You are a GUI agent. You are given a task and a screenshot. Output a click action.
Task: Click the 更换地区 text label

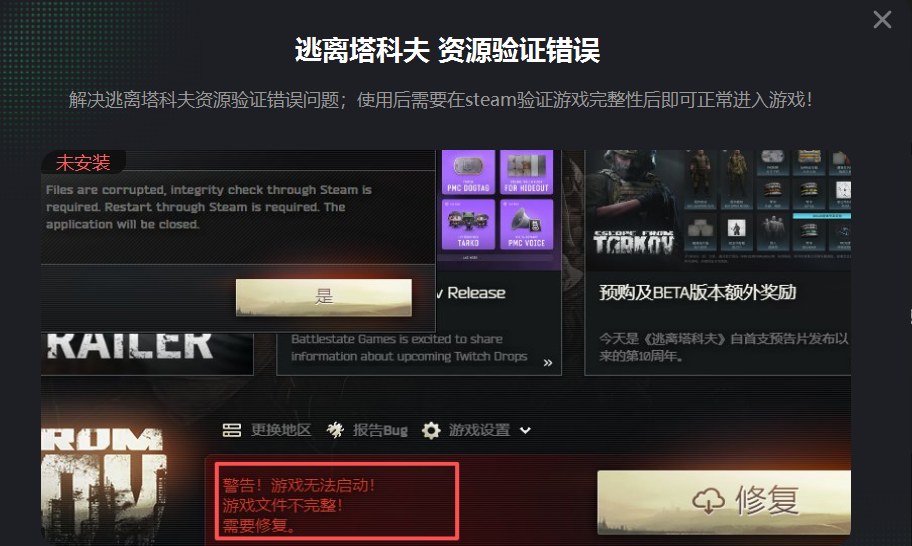pyautogui.click(x=281, y=430)
